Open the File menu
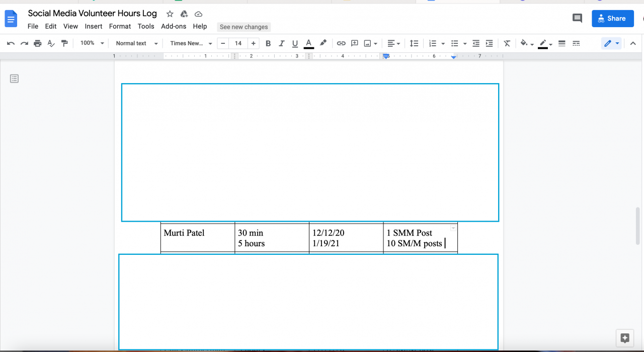The width and height of the screenshot is (644, 352). pos(33,26)
